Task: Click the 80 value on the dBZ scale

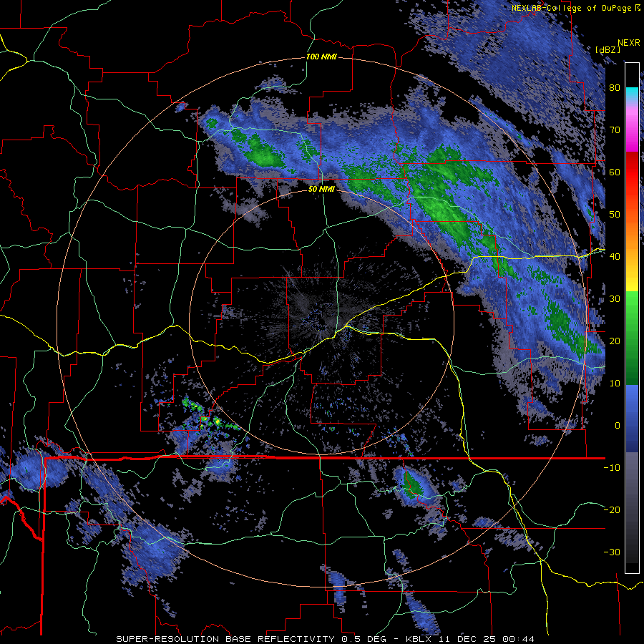Action: pos(615,88)
